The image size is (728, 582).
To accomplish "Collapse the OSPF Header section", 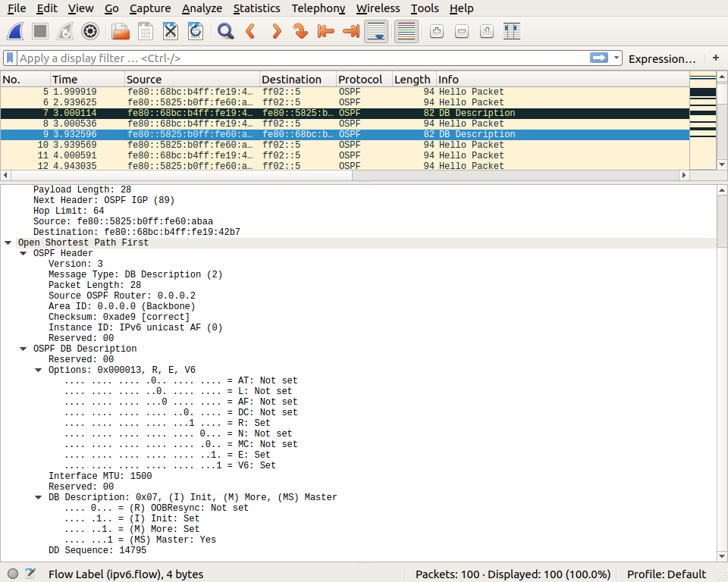I will point(24,253).
